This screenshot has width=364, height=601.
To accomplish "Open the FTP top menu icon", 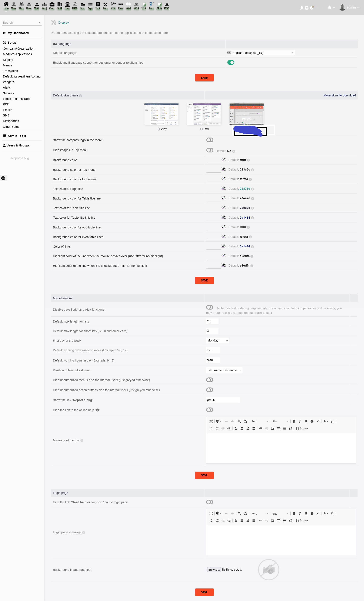I will [113, 4].
